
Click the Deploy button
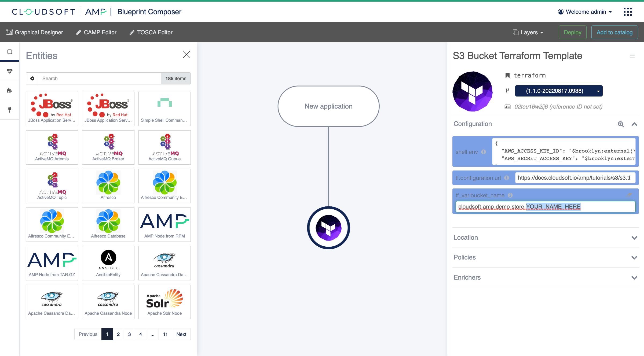tap(573, 32)
